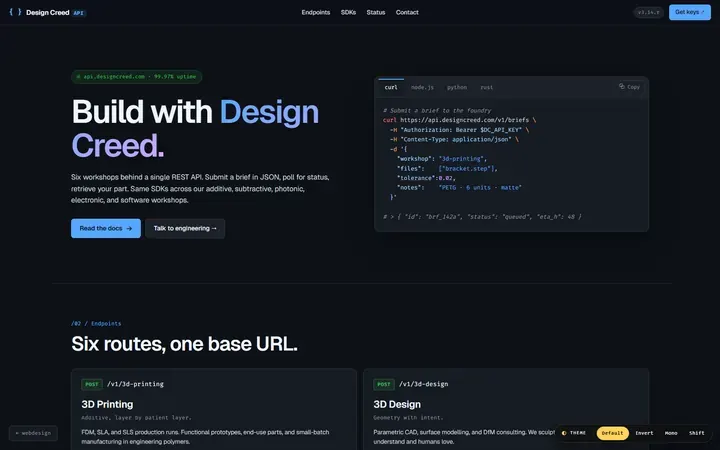The height and width of the screenshot is (450, 720).
Task: Click the v3.14 version badge
Action: (648, 12)
